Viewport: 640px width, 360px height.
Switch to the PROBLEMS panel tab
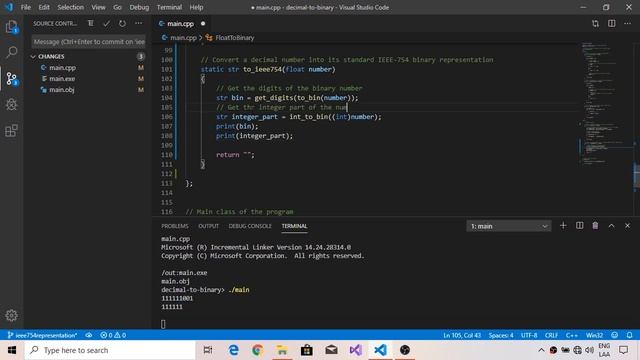[x=175, y=226]
